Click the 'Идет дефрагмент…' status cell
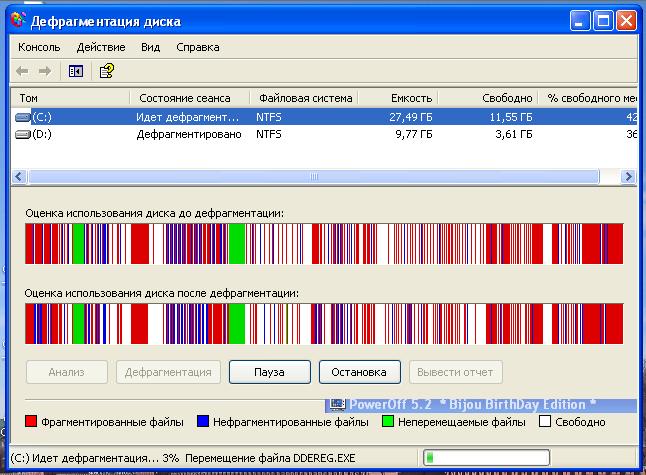 click(187, 117)
